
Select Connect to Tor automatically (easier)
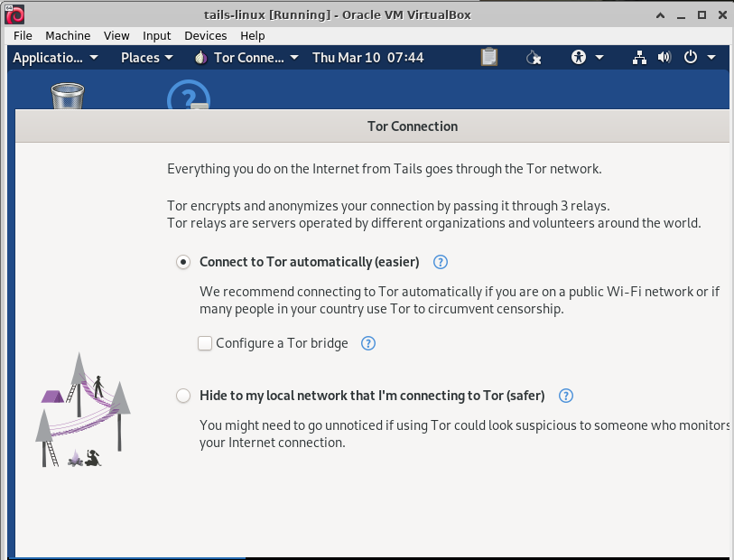[x=183, y=262]
